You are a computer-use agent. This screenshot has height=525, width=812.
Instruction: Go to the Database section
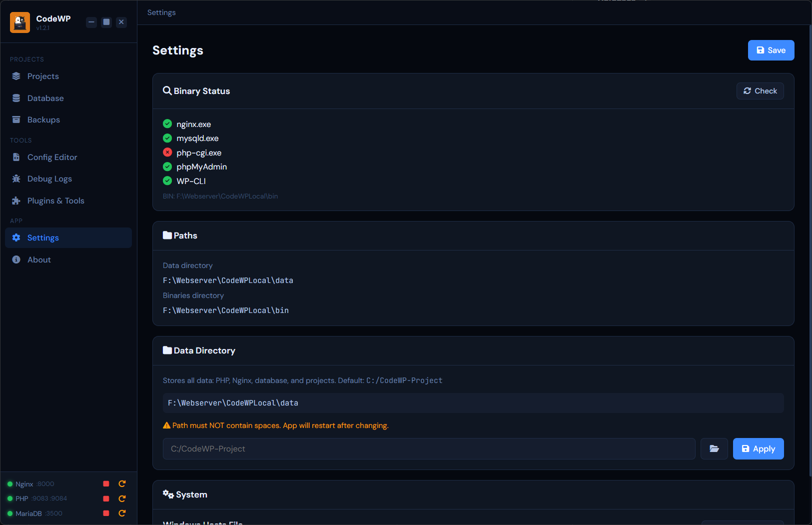(x=45, y=98)
